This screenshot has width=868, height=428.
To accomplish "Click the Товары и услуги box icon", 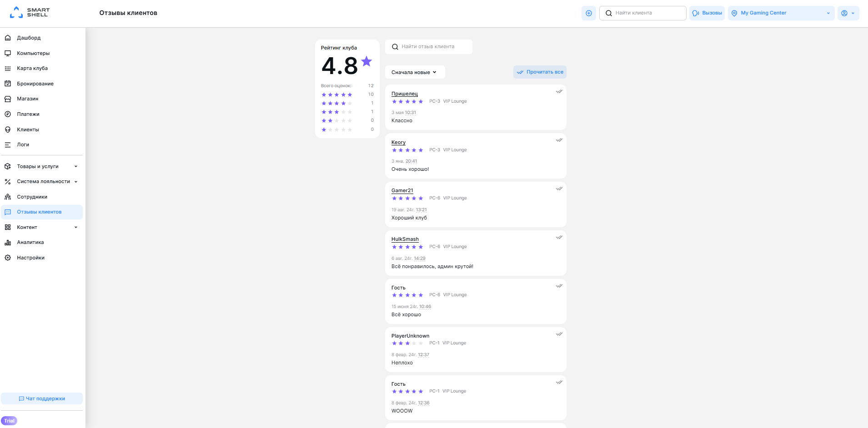I will coord(8,166).
